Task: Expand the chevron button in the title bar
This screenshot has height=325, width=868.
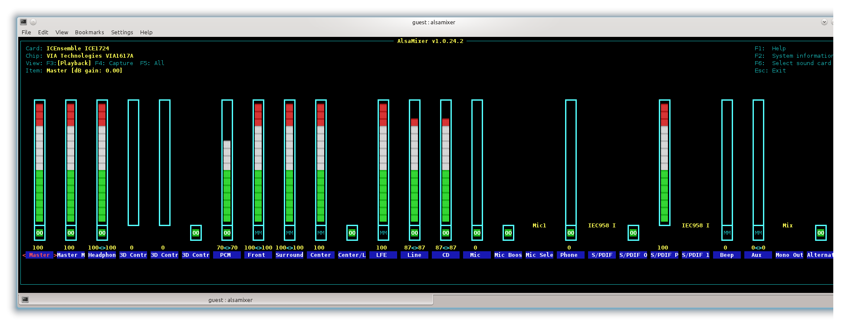Action: pos(824,22)
